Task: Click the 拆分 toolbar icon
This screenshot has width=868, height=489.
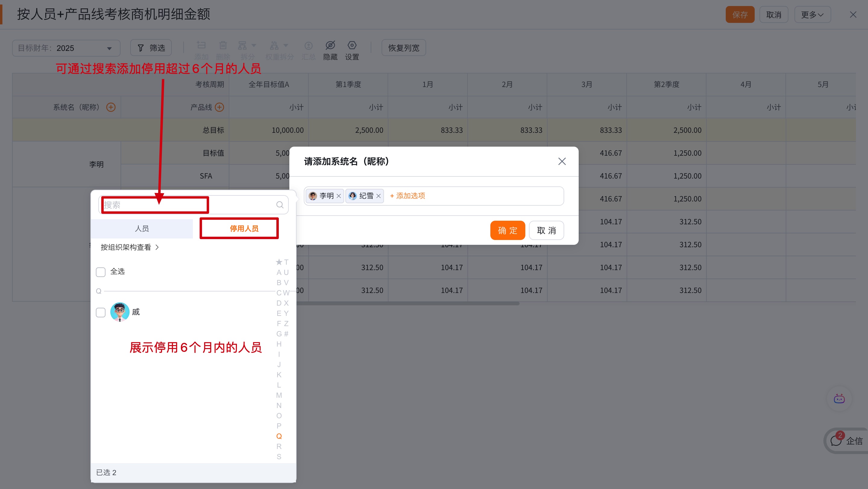Action: pyautogui.click(x=243, y=45)
